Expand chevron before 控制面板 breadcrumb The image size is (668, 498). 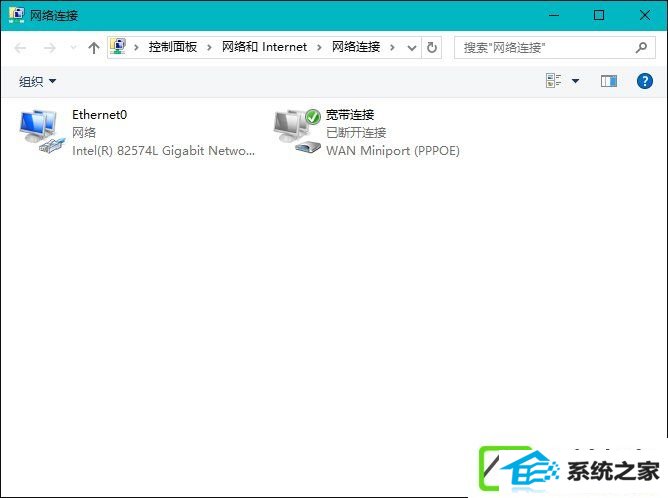(136, 48)
